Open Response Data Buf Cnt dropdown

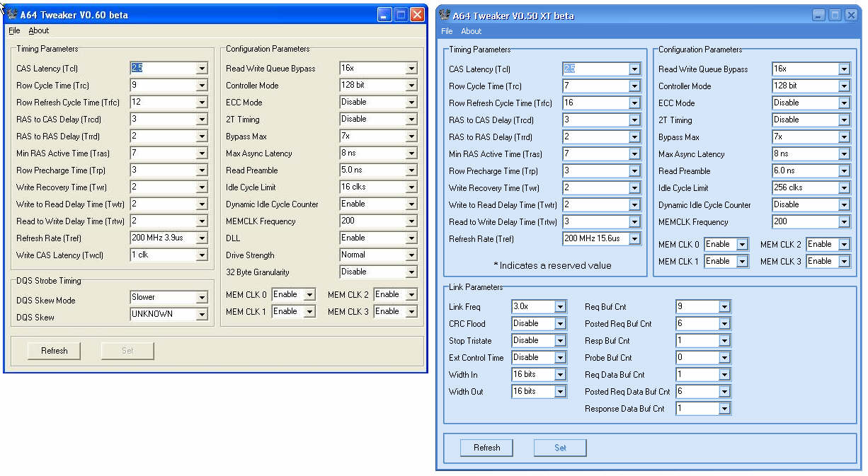[724, 409]
